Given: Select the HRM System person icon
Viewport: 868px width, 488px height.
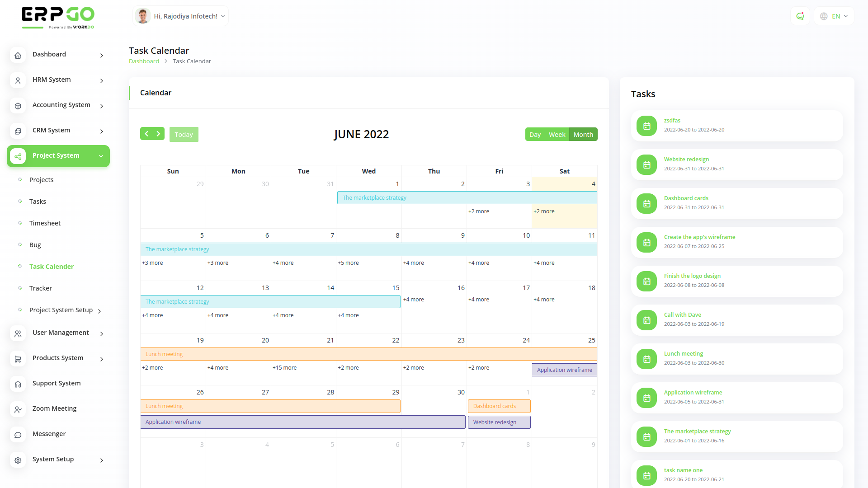Looking at the screenshot, I should click(x=18, y=80).
